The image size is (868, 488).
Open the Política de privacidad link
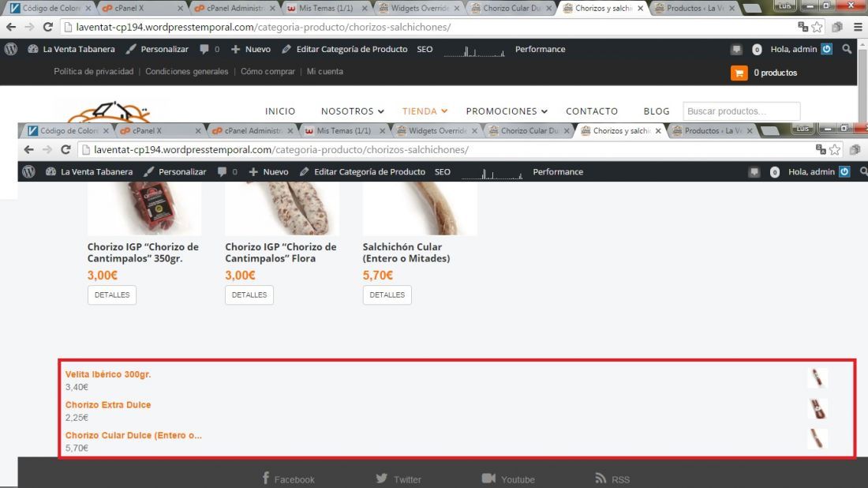pos(94,71)
